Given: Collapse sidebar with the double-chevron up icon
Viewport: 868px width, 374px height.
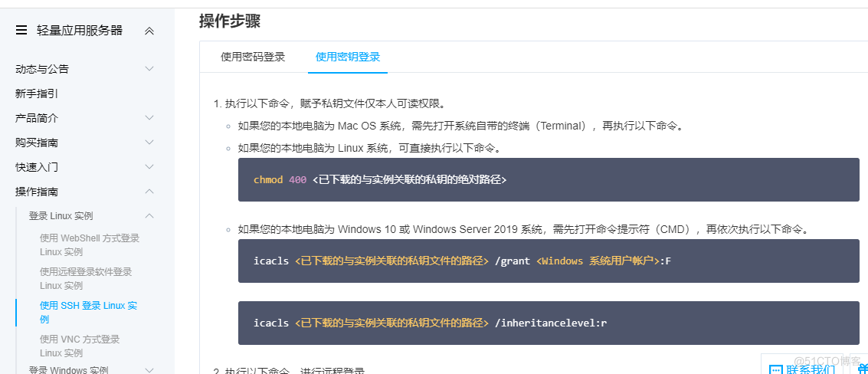Looking at the screenshot, I should click(x=149, y=31).
